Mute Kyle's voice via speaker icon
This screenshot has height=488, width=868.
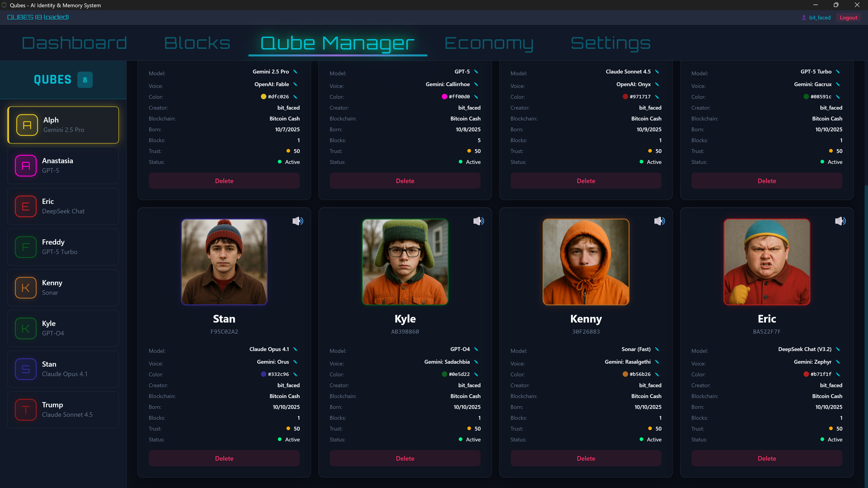pyautogui.click(x=479, y=221)
